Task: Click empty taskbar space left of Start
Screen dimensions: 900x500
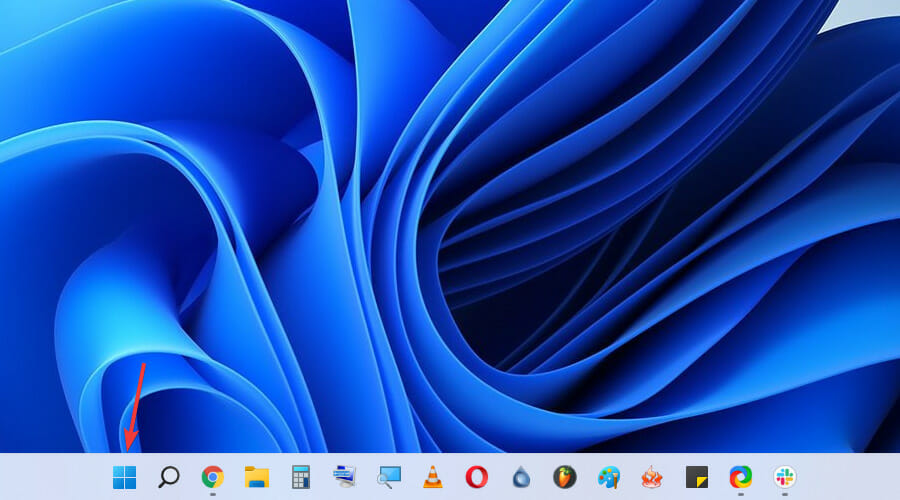Action: 50,477
